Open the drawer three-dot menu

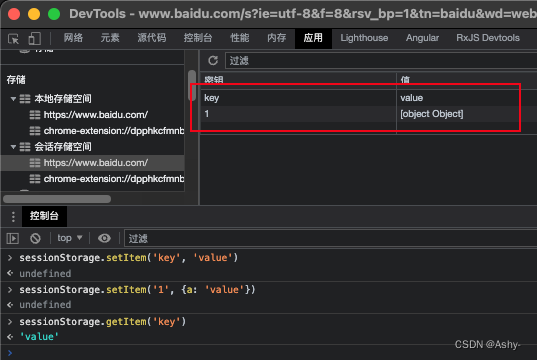[x=13, y=216]
